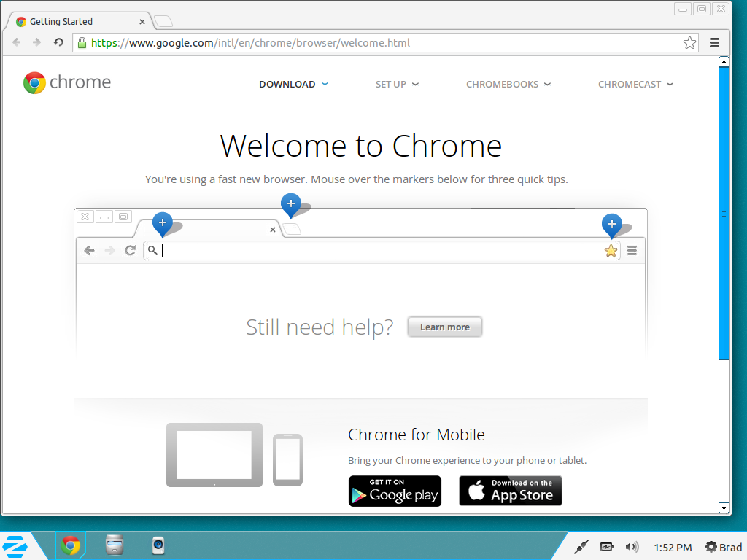747x560 pixels.
Task: Open the Zorin start menu
Action: tap(15, 546)
